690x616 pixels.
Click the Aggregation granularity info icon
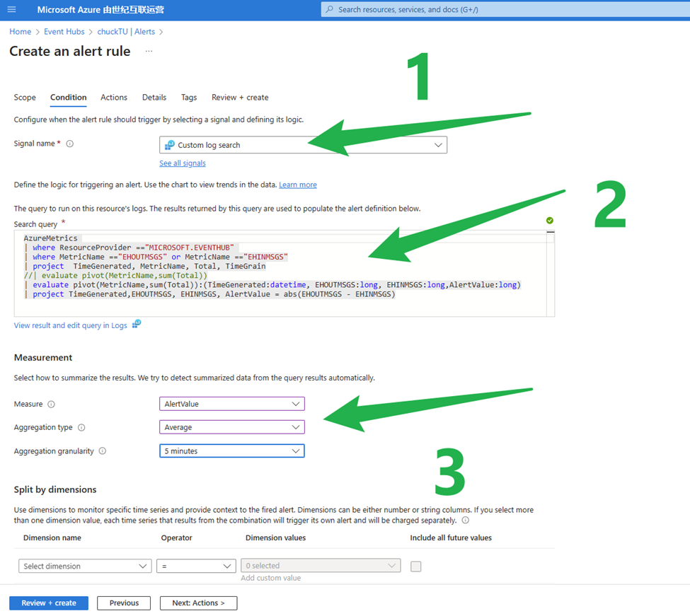click(x=102, y=451)
